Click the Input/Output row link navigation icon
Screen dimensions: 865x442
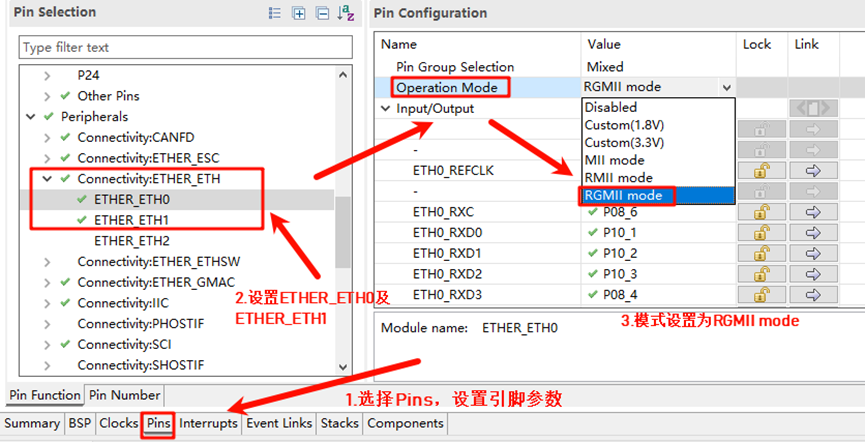click(812, 108)
